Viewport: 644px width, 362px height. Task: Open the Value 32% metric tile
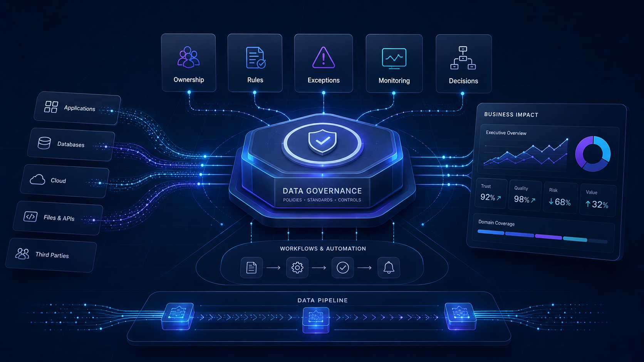tap(597, 200)
